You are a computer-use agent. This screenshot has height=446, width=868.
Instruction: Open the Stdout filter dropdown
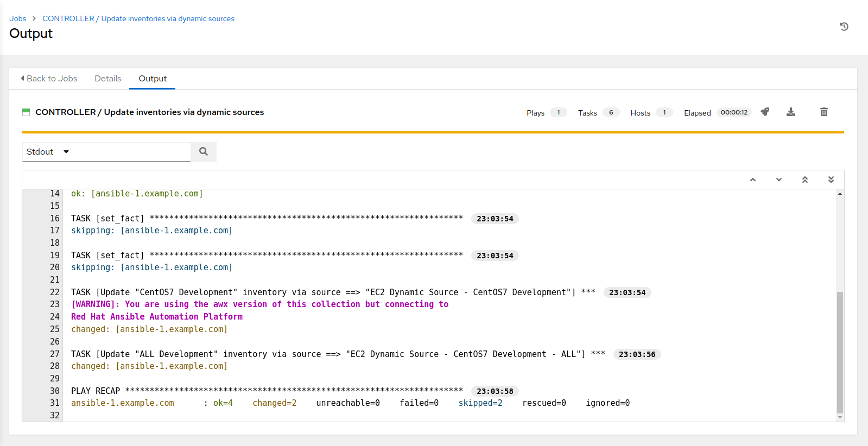(50, 152)
